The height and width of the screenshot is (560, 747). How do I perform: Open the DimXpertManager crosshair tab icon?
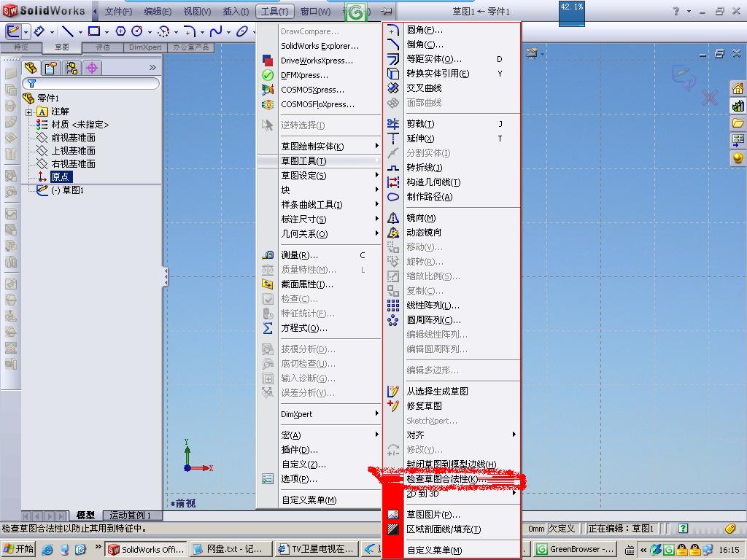point(92,68)
